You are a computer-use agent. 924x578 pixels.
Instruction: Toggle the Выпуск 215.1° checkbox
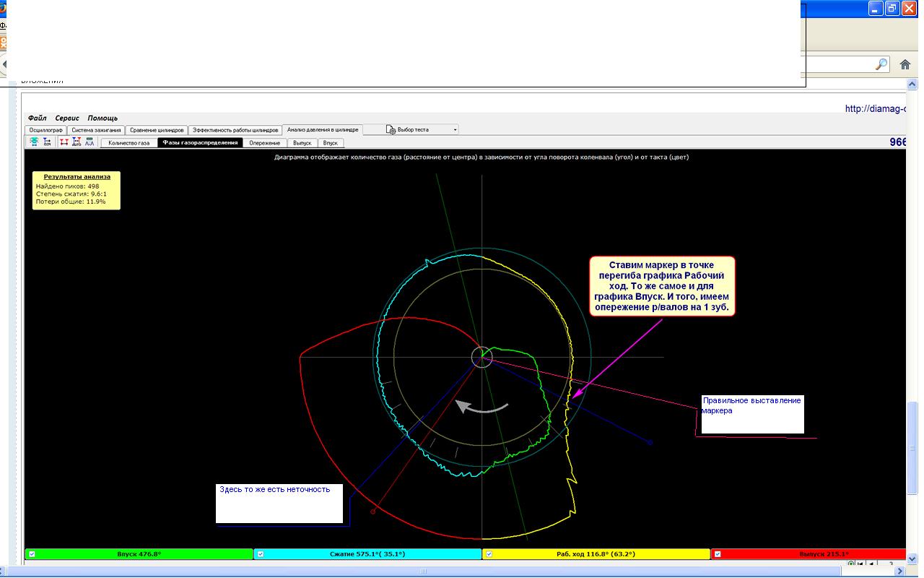click(718, 554)
